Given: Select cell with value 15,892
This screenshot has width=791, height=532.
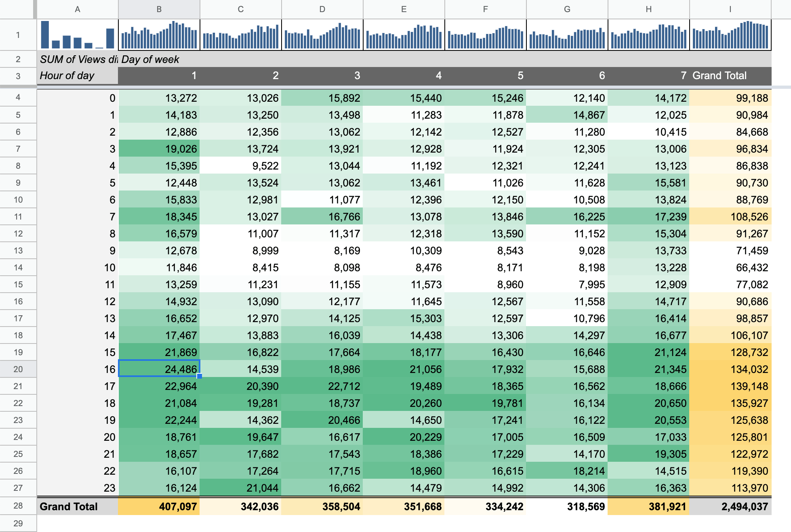Looking at the screenshot, I should 322,98.
